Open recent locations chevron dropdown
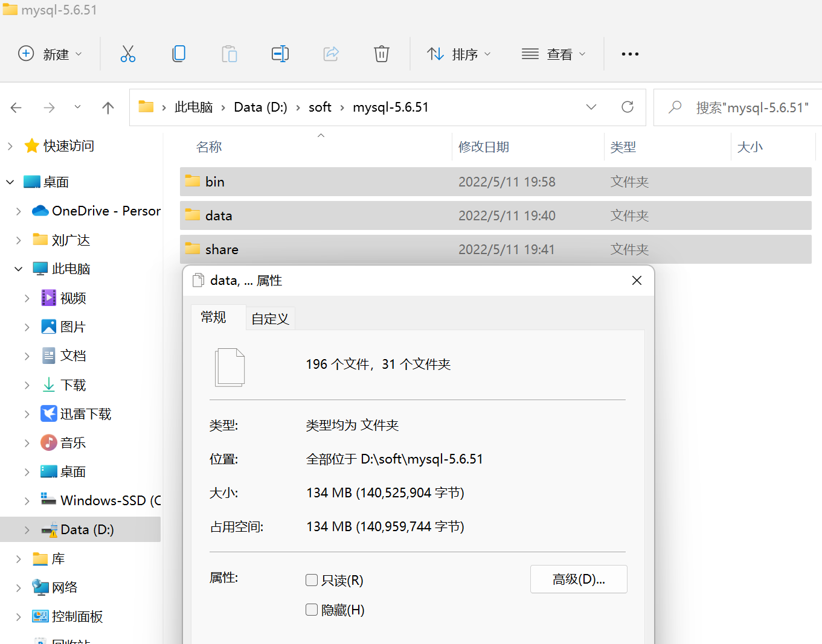822x644 pixels. point(77,107)
